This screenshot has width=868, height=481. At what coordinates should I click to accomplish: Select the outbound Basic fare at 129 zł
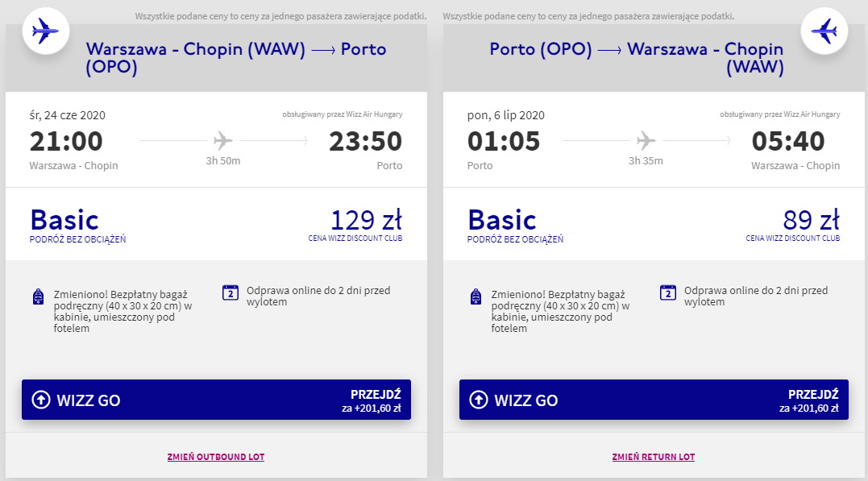(x=64, y=220)
